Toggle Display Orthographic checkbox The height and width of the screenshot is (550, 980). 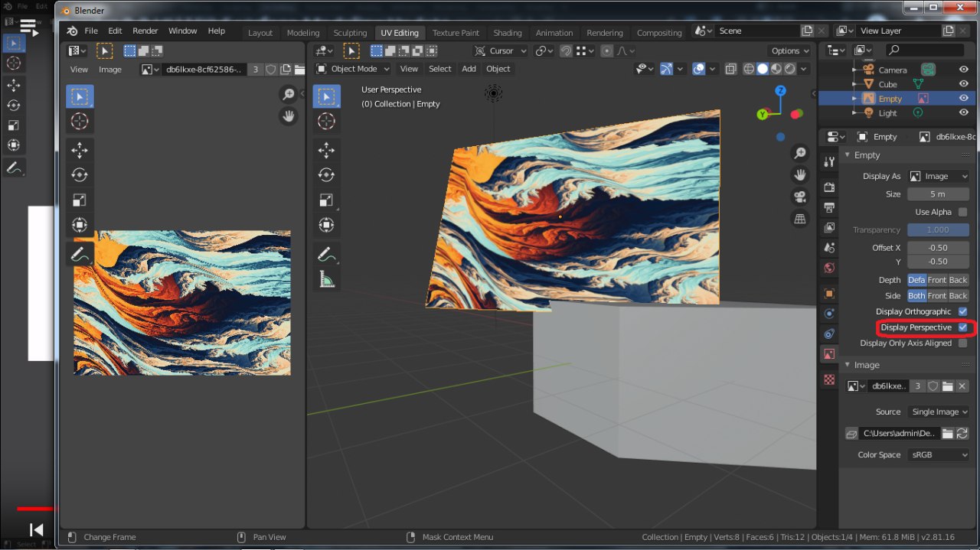[963, 311]
